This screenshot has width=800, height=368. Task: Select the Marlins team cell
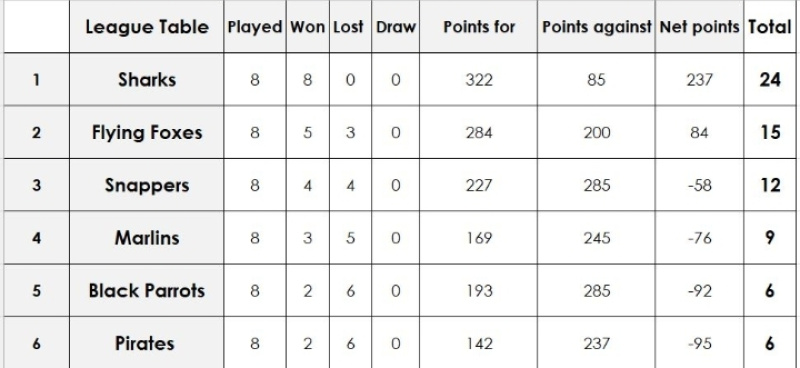[x=146, y=238]
